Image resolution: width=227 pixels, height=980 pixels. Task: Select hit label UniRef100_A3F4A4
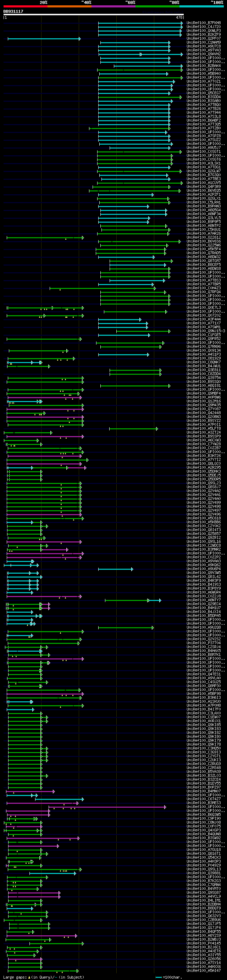[x=203, y=319]
